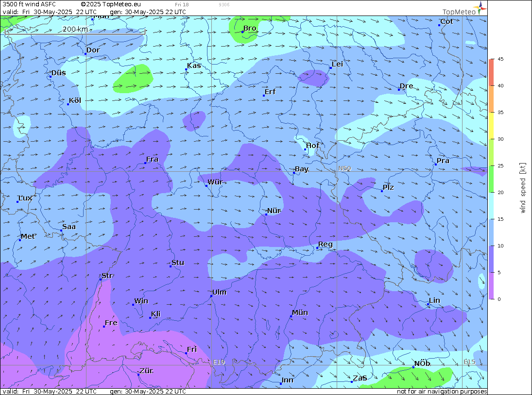The image size is (532, 395).
Task: Click the 'Bay' city label
Action: click(302, 169)
